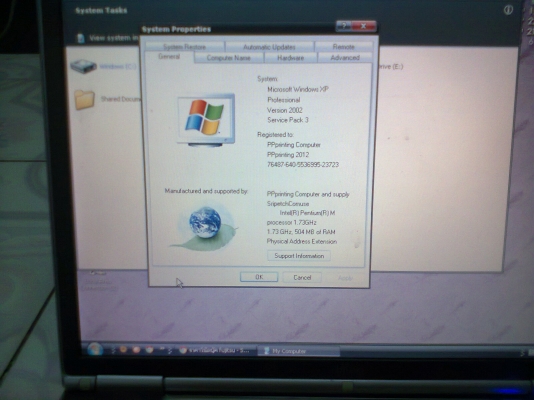The width and height of the screenshot is (534, 400).
Task: Open the System Restore tab
Action: pos(184,47)
